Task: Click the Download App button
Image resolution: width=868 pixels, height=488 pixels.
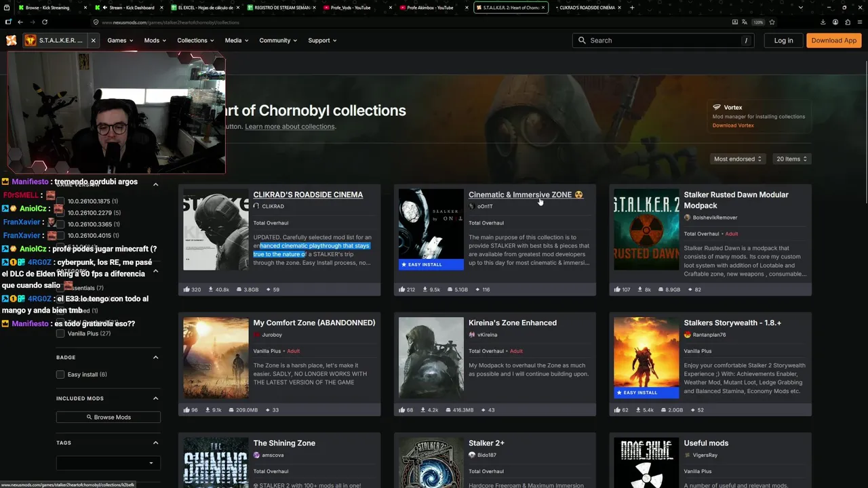Action: (834, 41)
